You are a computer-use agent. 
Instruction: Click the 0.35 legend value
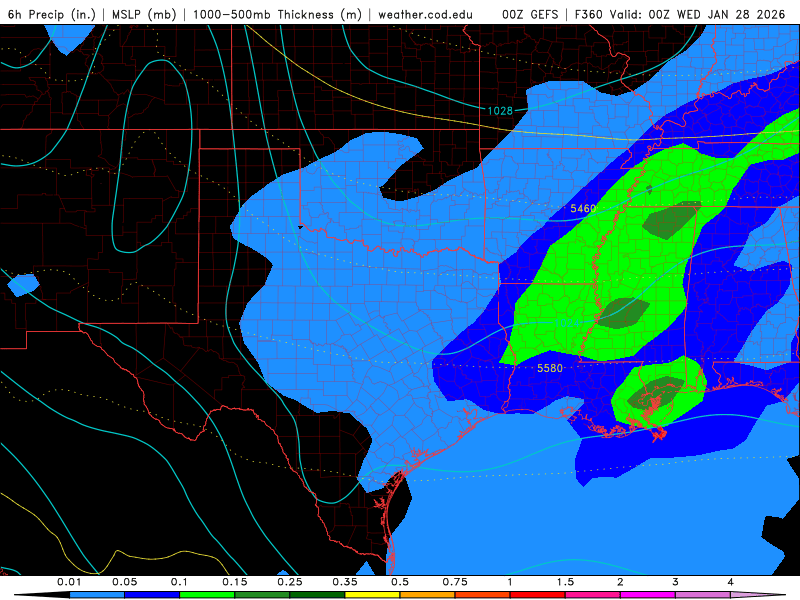click(x=345, y=582)
